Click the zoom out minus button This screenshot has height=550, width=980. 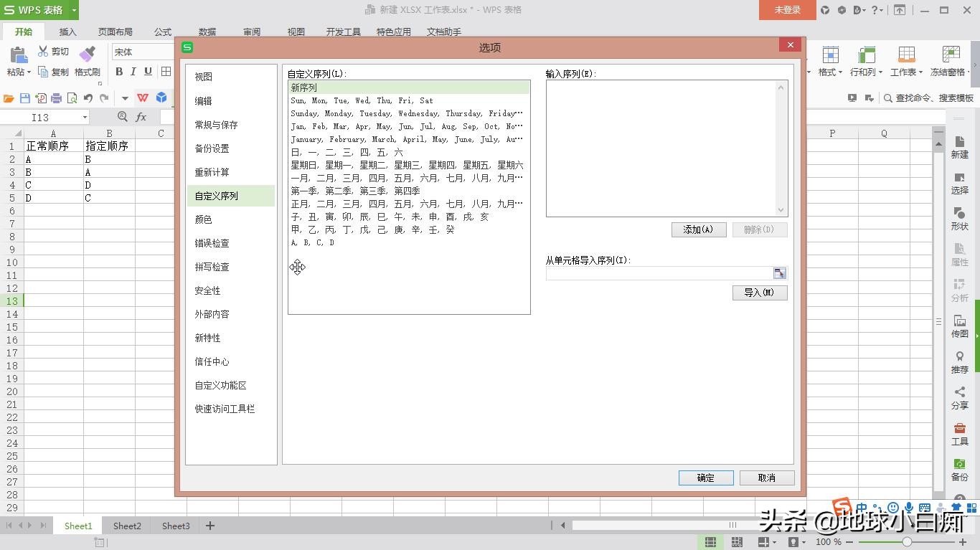849,542
